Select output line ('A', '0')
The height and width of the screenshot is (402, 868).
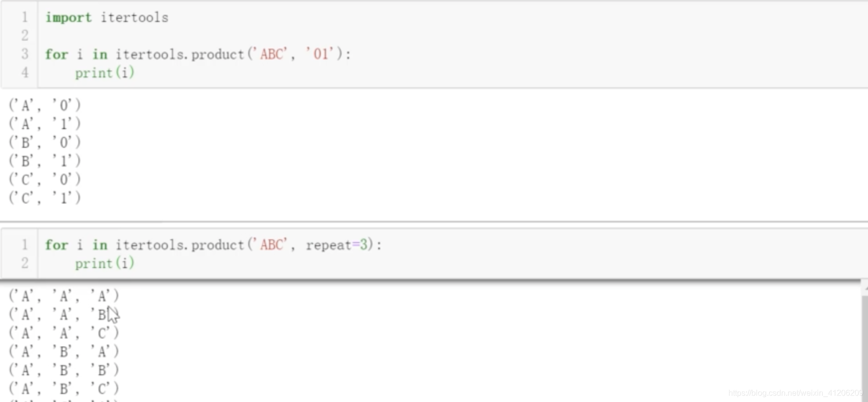point(45,105)
